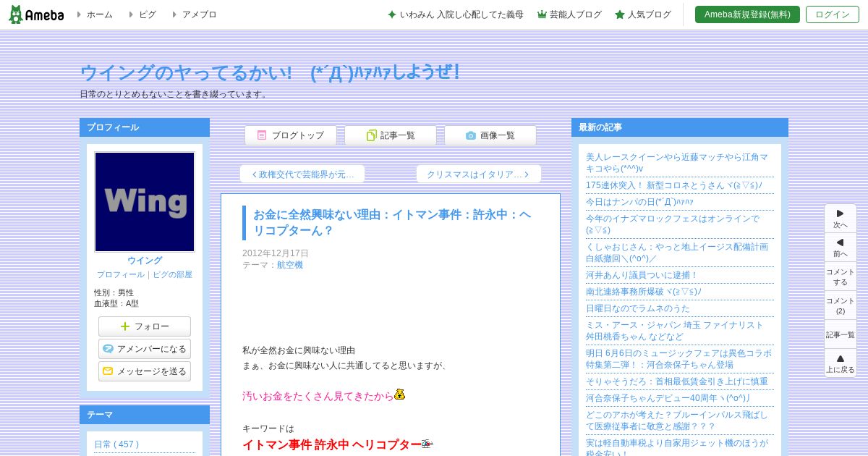The image size is (868, 456).
Task: Click the Wing profile image
Action: (x=145, y=202)
